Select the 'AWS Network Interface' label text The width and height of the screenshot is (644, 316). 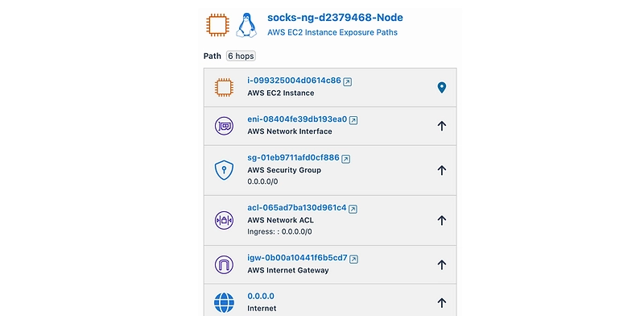290,131
